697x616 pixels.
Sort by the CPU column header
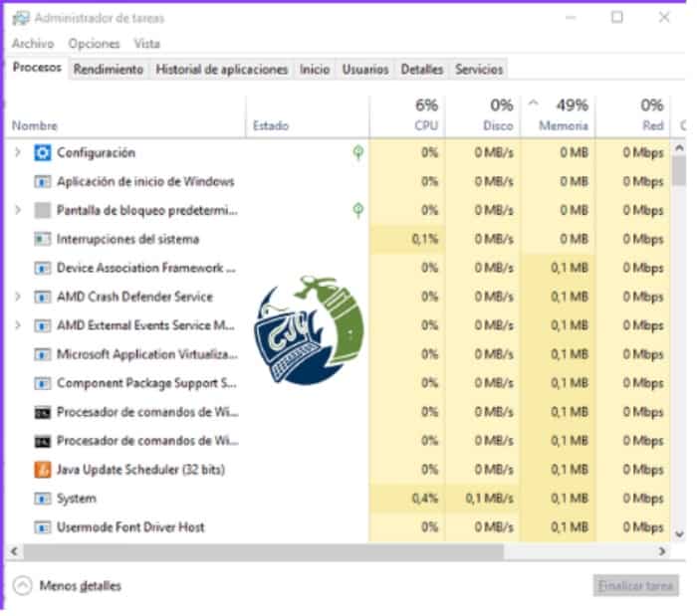(407, 115)
